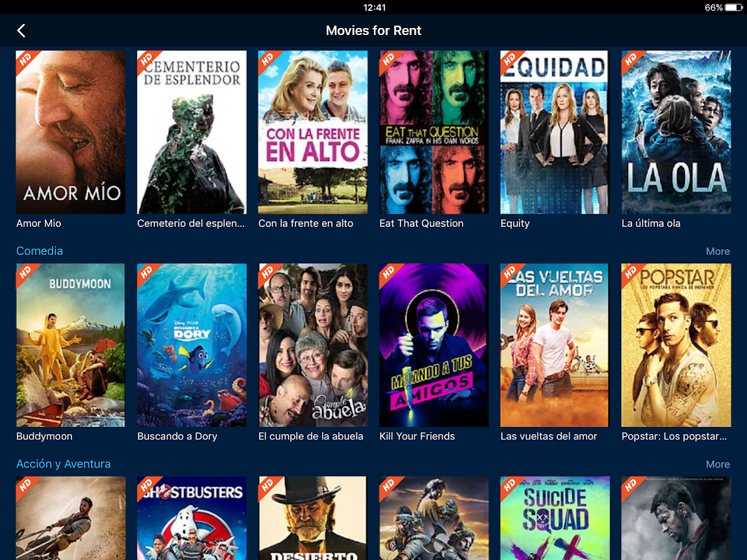Screen dimensions: 747x560
Task: Open the Amor Mío movie poster
Action: click(x=71, y=132)
